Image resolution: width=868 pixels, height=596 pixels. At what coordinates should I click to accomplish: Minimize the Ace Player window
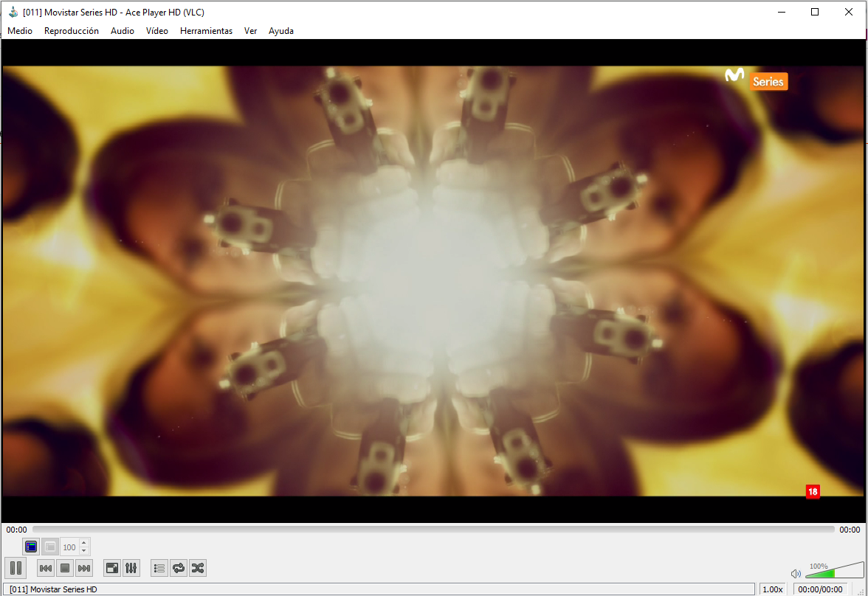click(782, 13)
